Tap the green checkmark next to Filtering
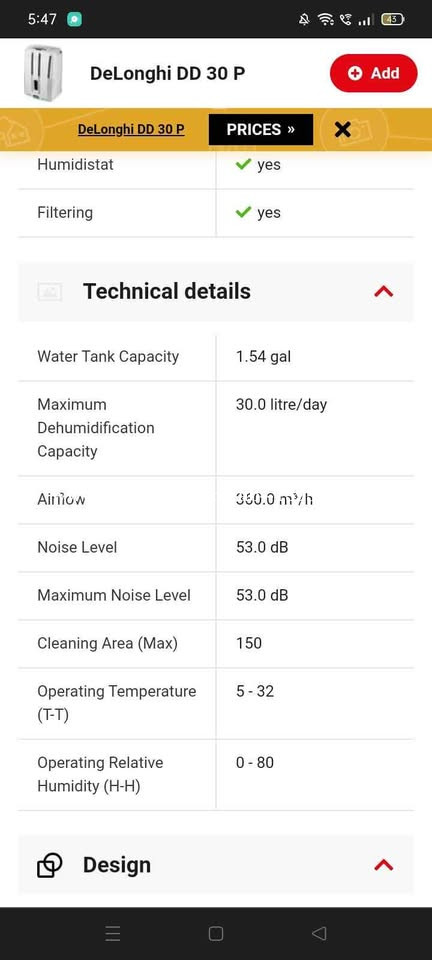Screen dimensions: 432x960 click(x=244, y=212)
